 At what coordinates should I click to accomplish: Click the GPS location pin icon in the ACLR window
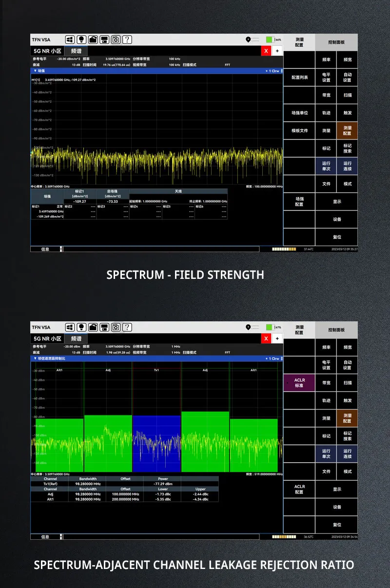point(248,327)
